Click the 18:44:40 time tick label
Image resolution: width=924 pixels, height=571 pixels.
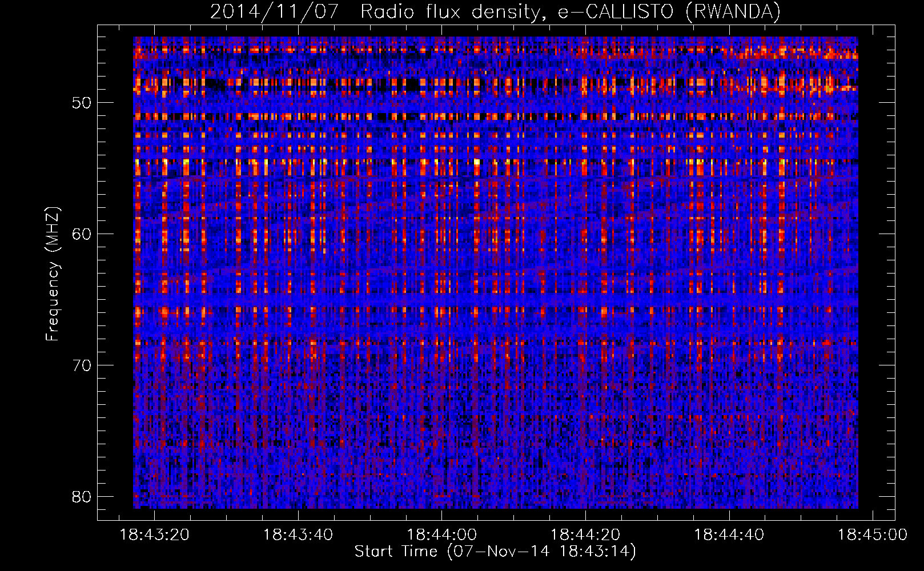[729, 534]
